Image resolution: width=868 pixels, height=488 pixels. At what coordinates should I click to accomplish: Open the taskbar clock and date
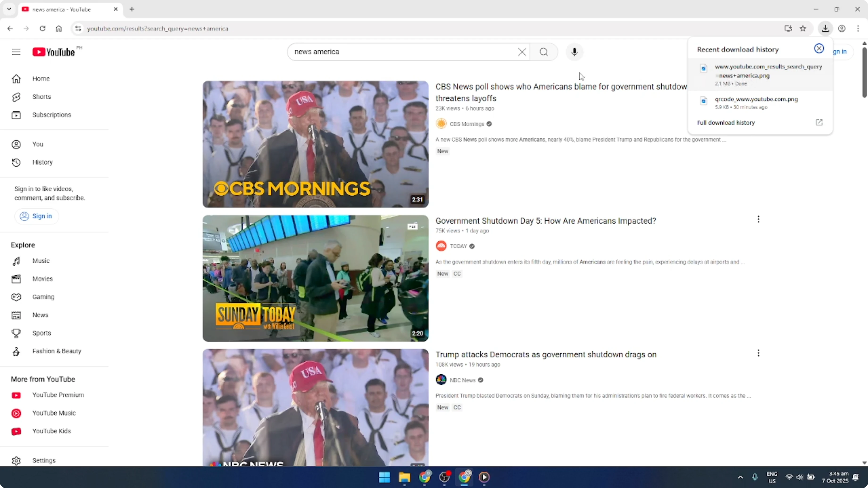(x=835, y=477)
